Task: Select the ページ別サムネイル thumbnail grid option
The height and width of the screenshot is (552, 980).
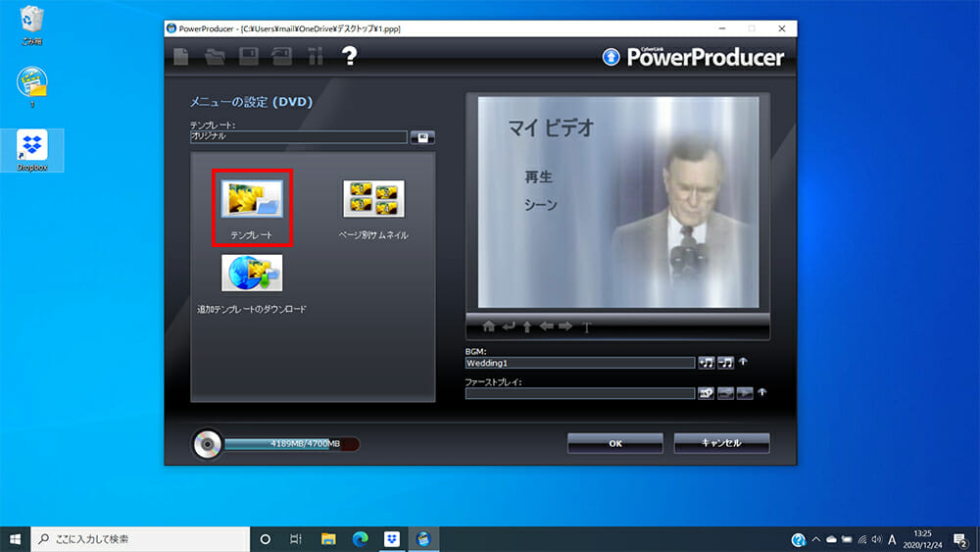Action: [x=373, y=199]
